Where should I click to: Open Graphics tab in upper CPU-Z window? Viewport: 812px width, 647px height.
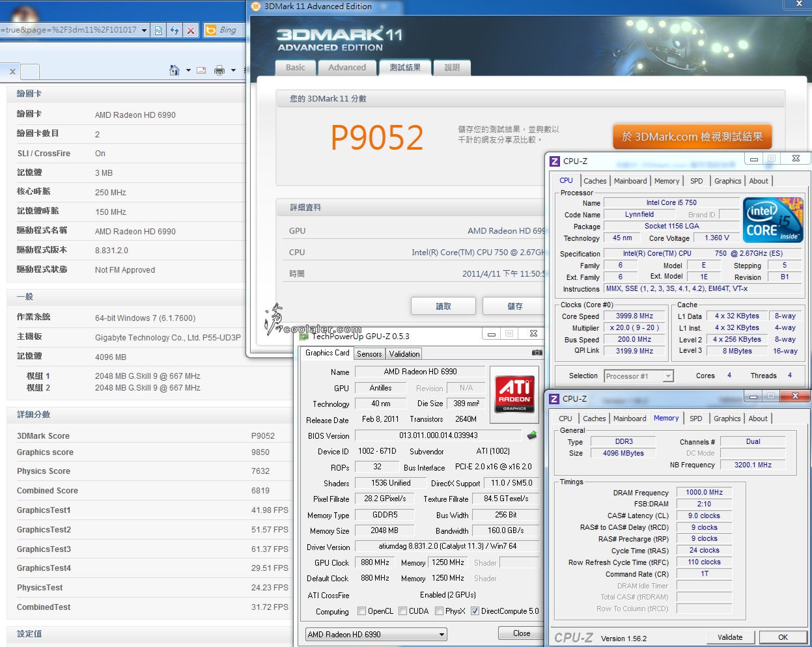point(728,181)
